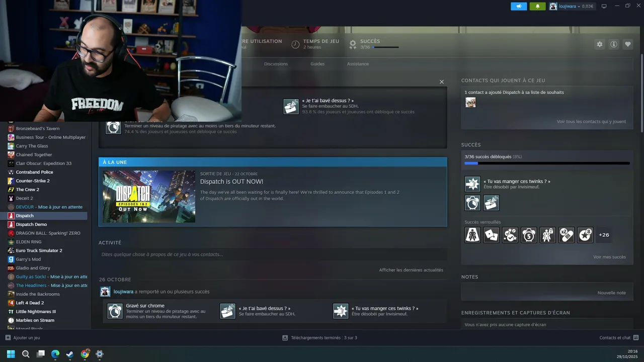The image size is (644, 362).
Task: Select Clair Obscur: Expedition 33 in library
Action: tap(44, 163)
